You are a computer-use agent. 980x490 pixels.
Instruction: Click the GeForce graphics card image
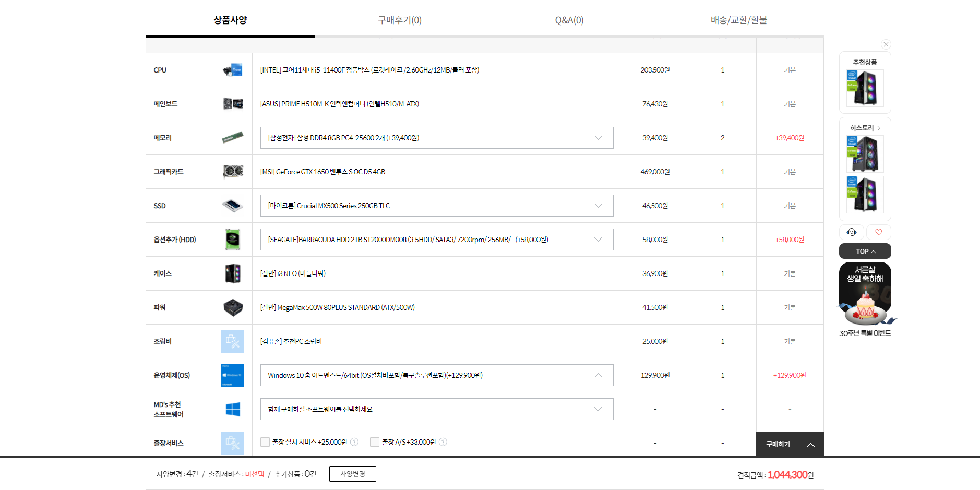(x=233, y=172)
